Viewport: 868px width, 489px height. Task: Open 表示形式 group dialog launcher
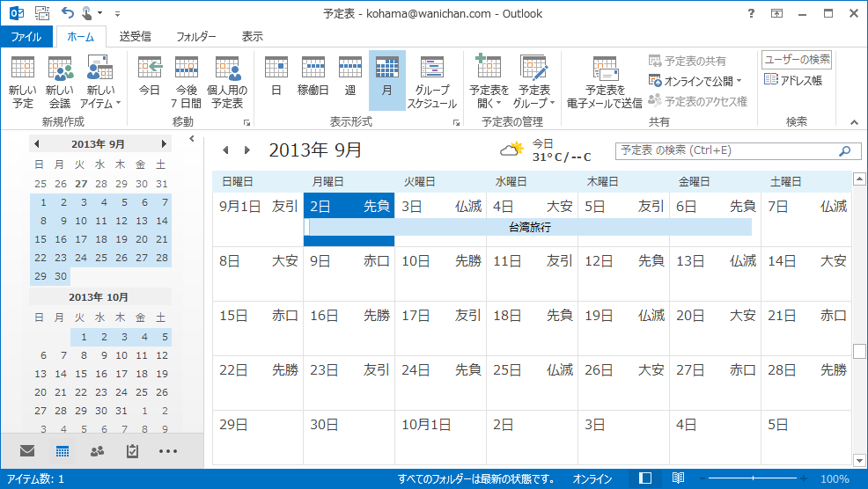(456, 123)
